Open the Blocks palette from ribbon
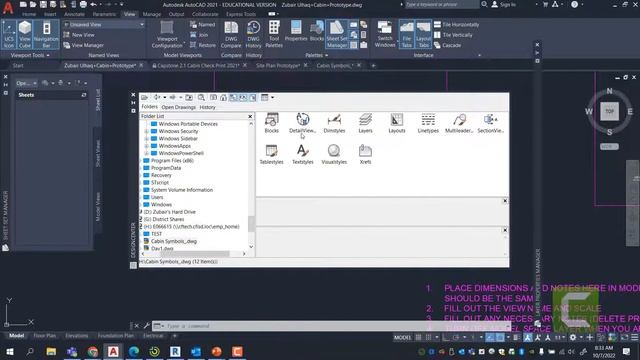This screenshot has width=640, height=360. point(317,31)
